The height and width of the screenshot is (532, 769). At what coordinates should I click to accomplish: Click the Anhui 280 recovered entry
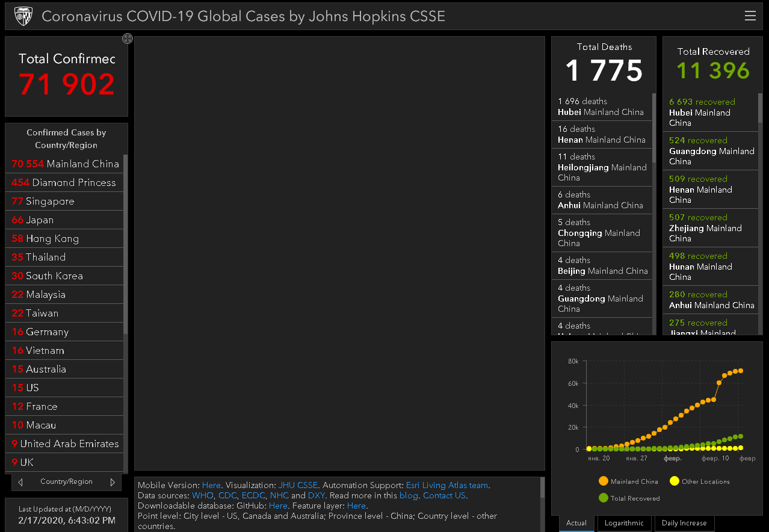pyautogui.click(x=711, y=300)
